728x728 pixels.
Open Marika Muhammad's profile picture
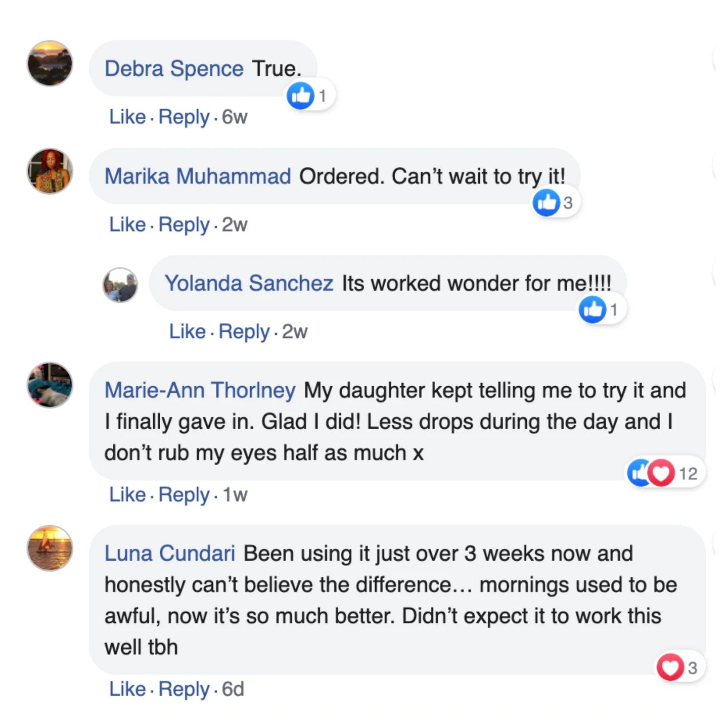coord(50,171)
